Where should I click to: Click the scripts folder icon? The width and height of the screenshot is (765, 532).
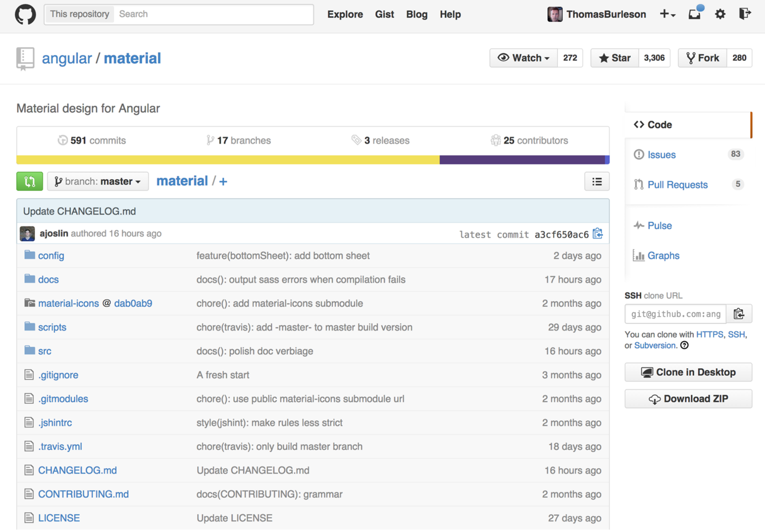click(30, 327)
